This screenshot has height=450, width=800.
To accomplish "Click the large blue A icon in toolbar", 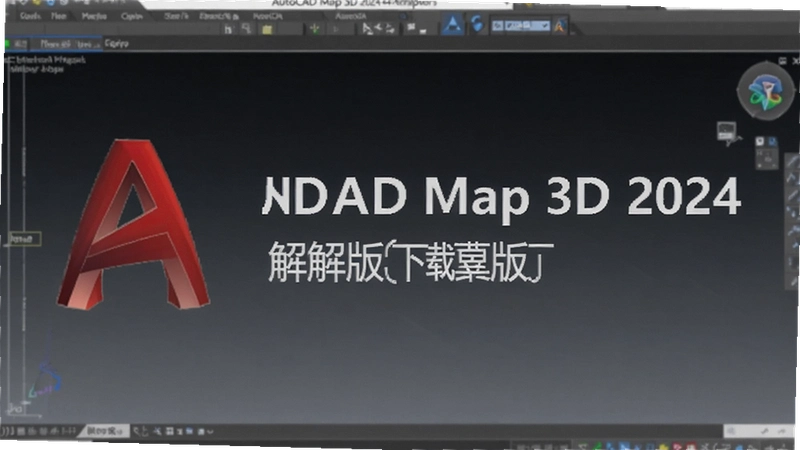I will [453, 24].
